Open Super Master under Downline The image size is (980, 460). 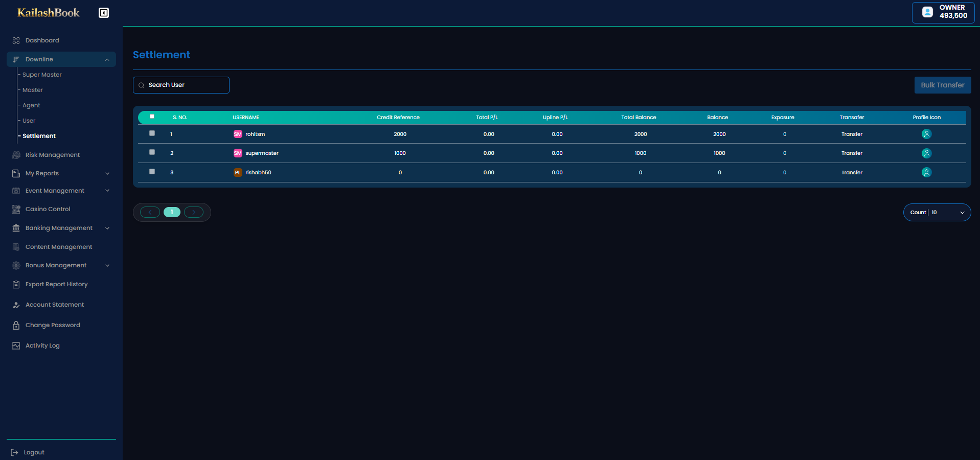click(42, 75)
